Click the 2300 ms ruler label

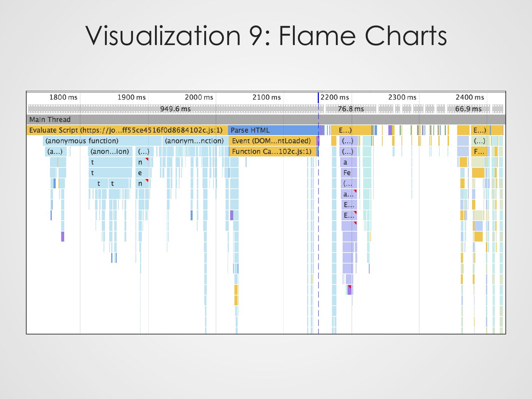(x=402, y=97)
